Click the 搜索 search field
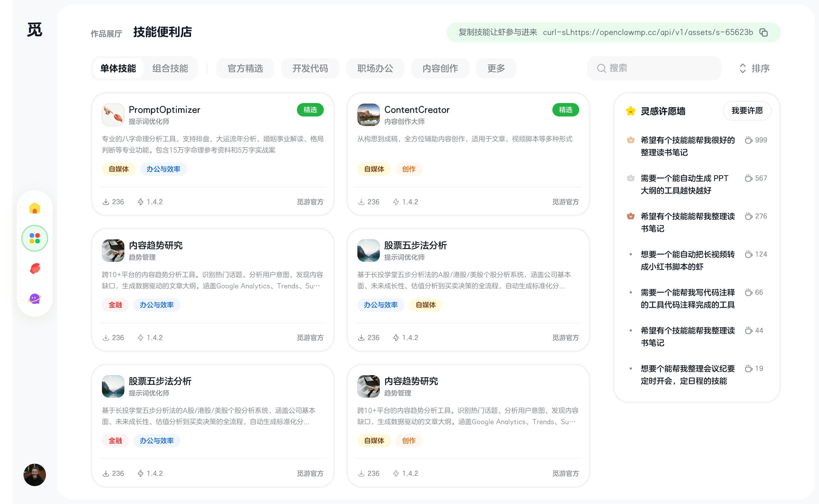This screenshot has width=819, height=504. 653,68
